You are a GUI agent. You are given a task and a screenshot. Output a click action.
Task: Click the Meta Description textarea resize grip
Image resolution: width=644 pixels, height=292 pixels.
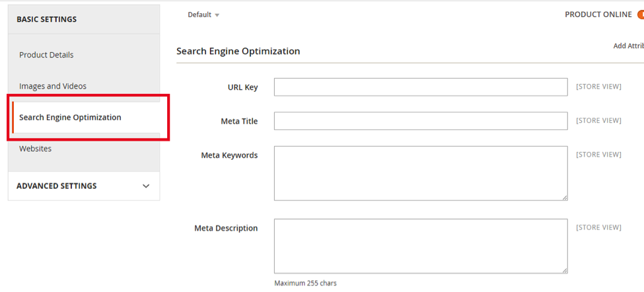[x=565, y=270]
